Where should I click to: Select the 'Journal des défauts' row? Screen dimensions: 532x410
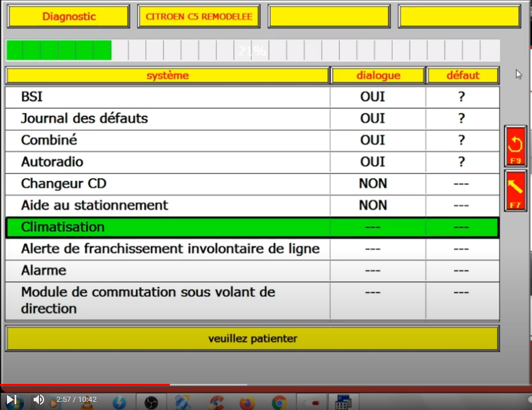[x=252, y=119]
